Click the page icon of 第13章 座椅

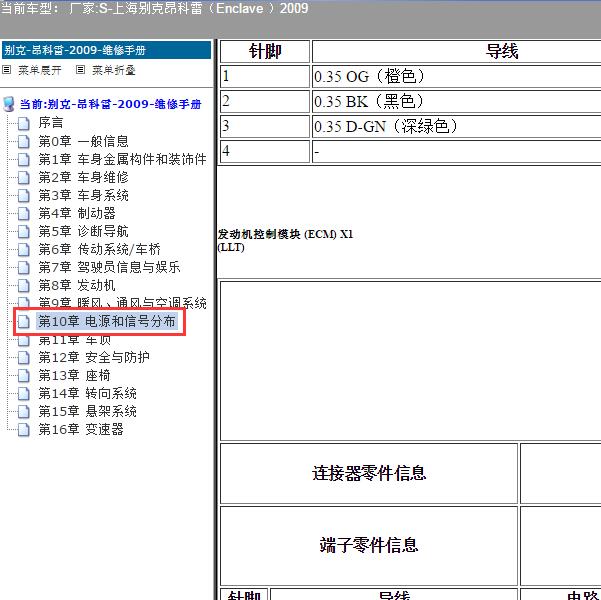click(x=24, y=376)
